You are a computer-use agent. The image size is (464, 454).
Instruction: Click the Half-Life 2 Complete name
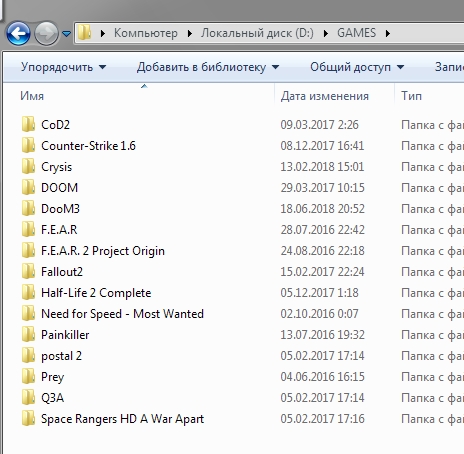point(96,293)
